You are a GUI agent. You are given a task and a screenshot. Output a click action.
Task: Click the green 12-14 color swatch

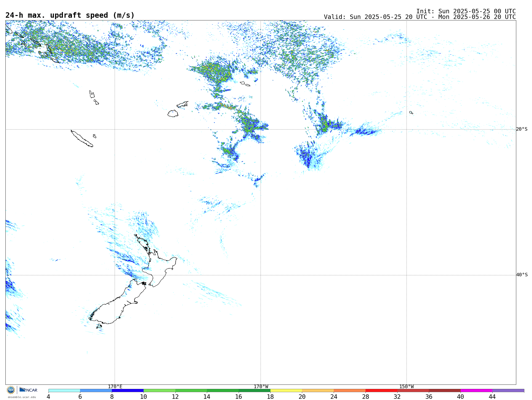[191, 391]
